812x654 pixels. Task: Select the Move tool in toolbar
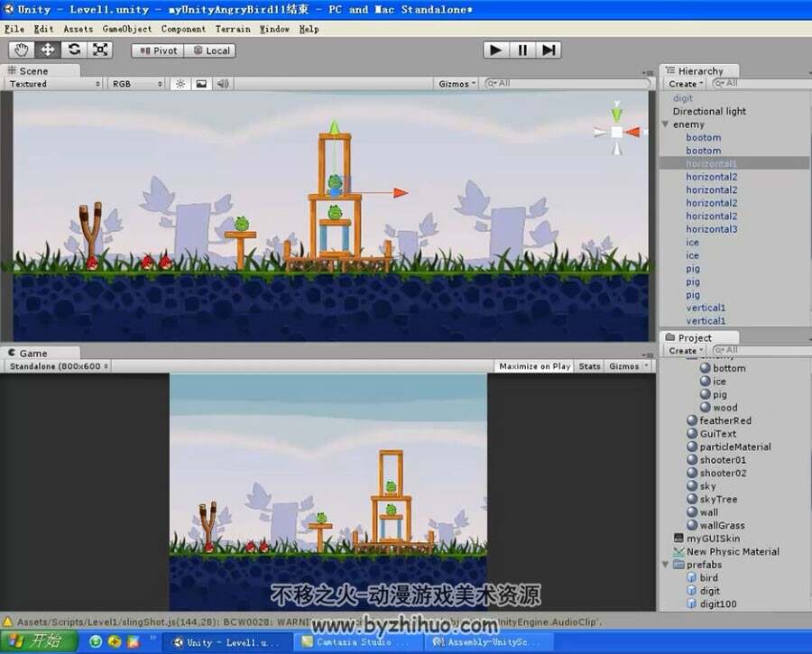[48, 50]
